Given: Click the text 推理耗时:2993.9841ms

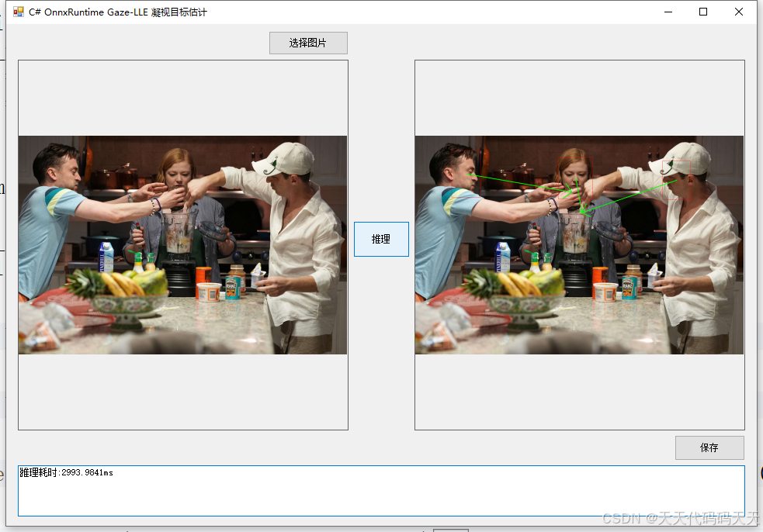Looking at the screenshot, I should 66,472.
